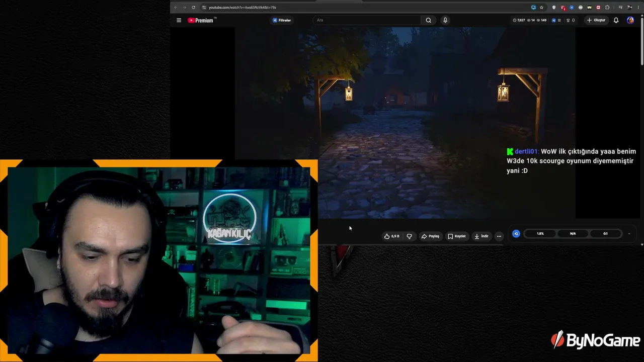Open more actions three-dot menu
The image size is (644, 362).
[x=499, y=236]
